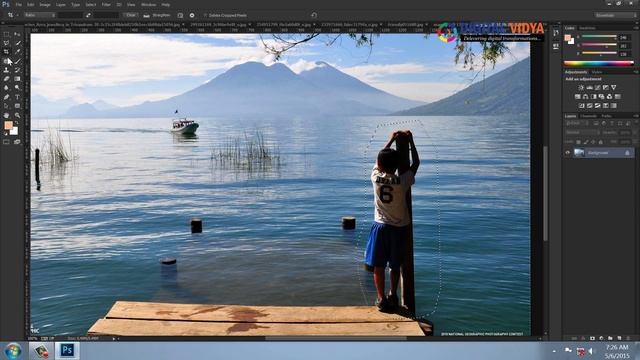Click the foreground color swatch in toolbox
Viewport: 640px width, 360px height.
point(8,125)
